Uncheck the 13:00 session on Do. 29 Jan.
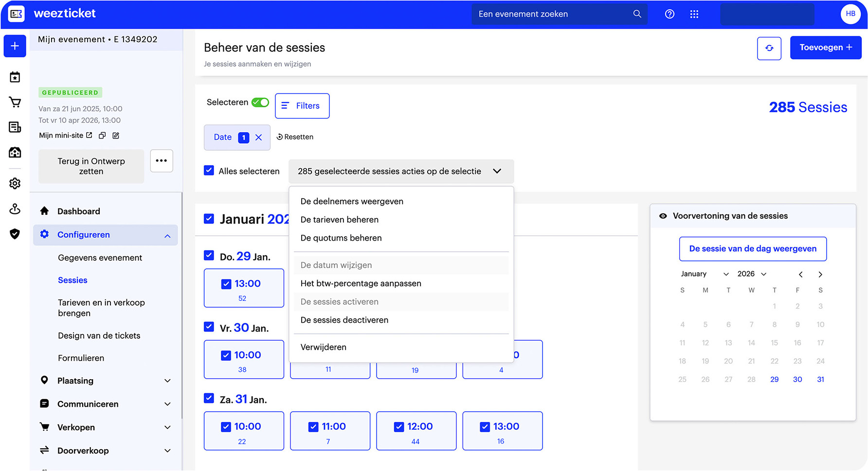Image resolution: width=868 pixels, height=471 pixels. tap(226, 283)
